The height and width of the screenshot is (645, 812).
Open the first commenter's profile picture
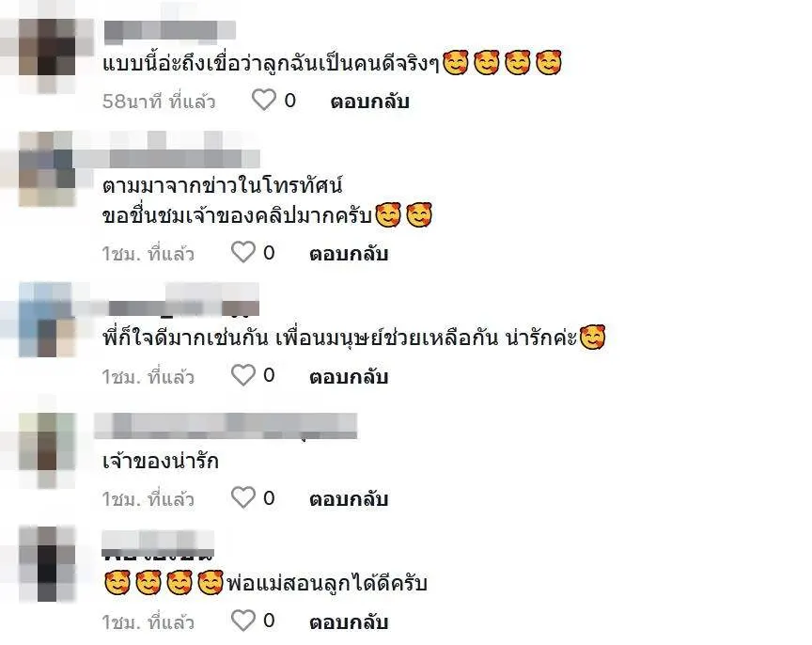pos(47,47)
